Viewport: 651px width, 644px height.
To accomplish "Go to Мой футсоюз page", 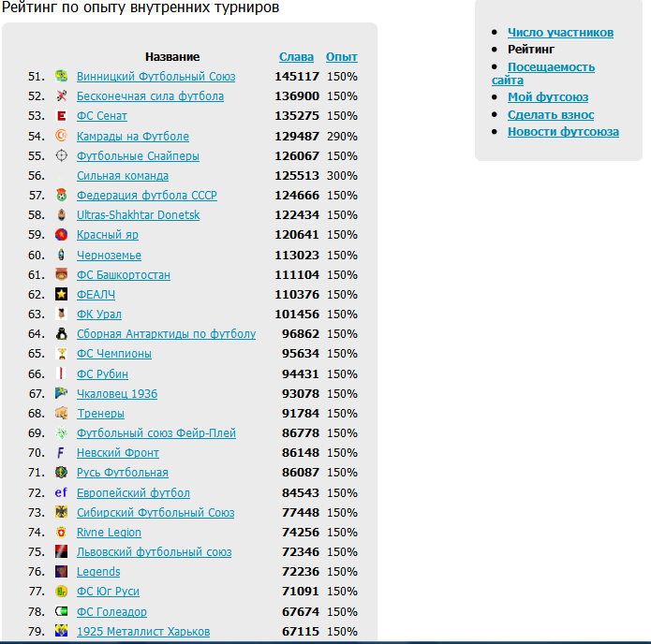I will [x=548, y=97].
